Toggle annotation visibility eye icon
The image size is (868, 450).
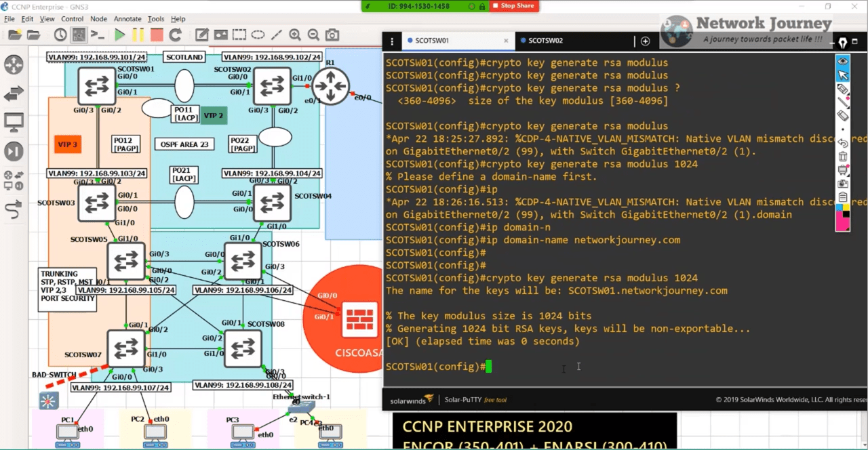pyautogui.click(x=843, y=60)
